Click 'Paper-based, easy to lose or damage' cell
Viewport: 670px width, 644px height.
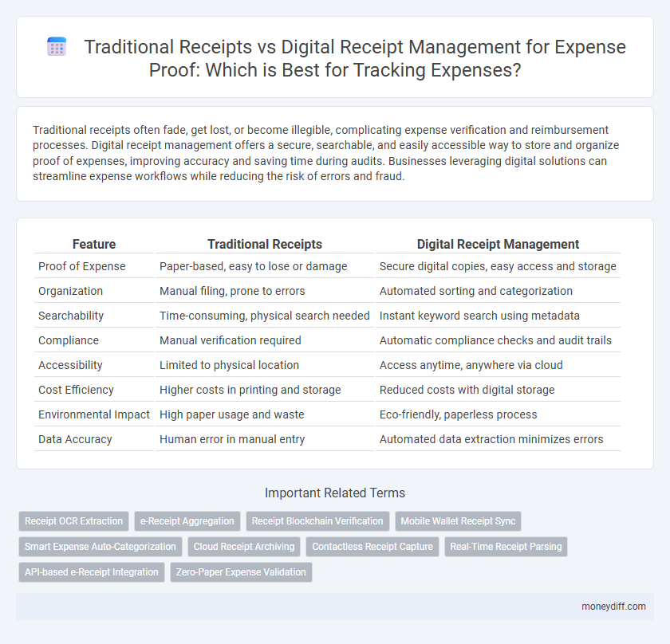tap(254, 266)
